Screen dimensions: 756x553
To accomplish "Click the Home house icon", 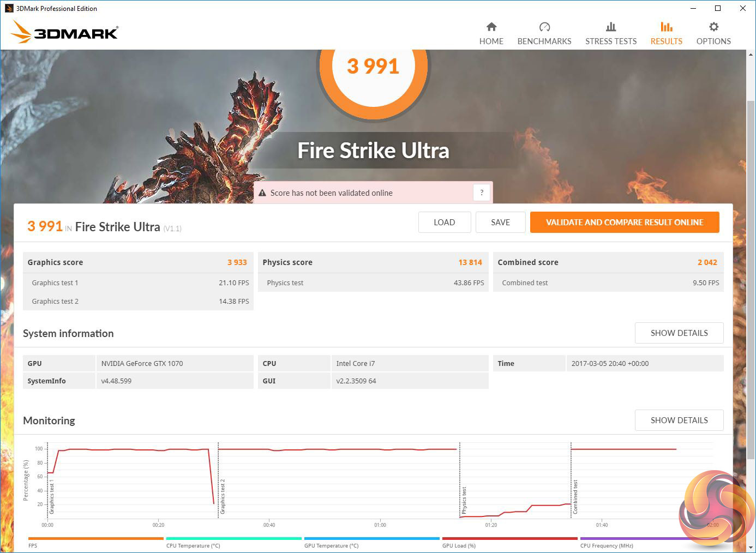I will tap(491, 27).
